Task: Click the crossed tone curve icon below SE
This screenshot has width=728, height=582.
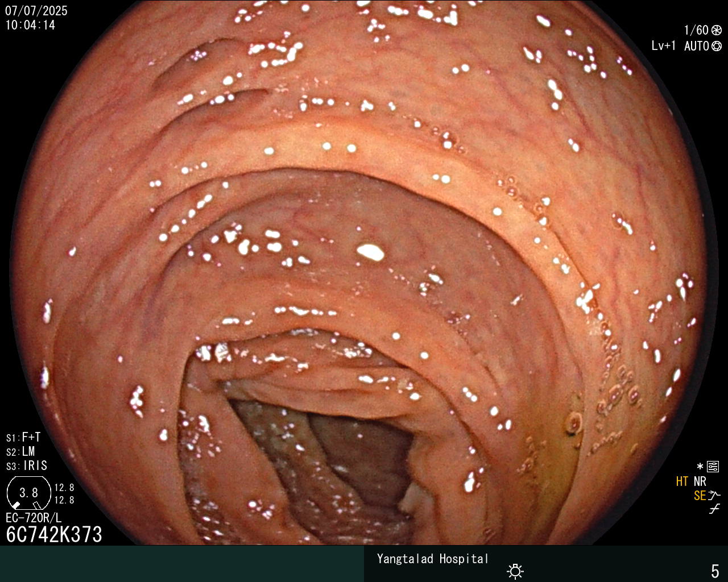Action: [714, 509]
